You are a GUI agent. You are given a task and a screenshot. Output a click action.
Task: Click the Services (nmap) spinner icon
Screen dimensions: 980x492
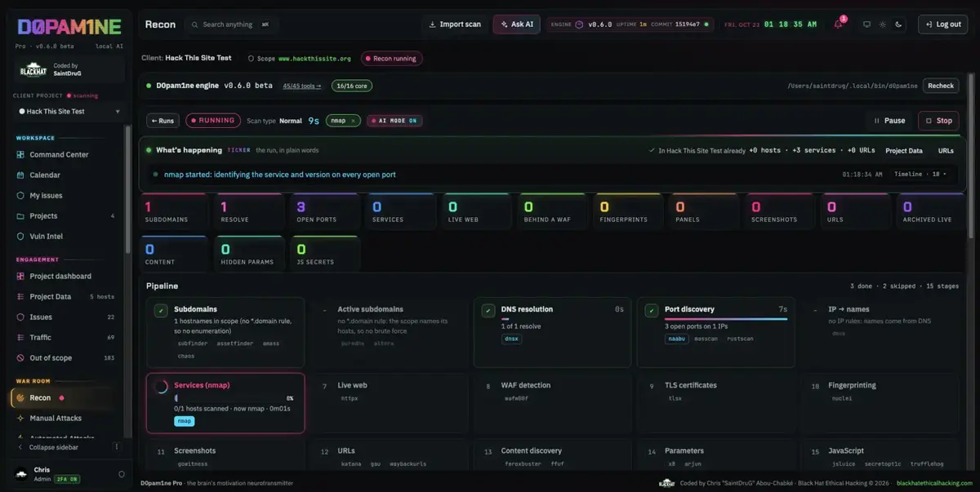click(161, 388)
